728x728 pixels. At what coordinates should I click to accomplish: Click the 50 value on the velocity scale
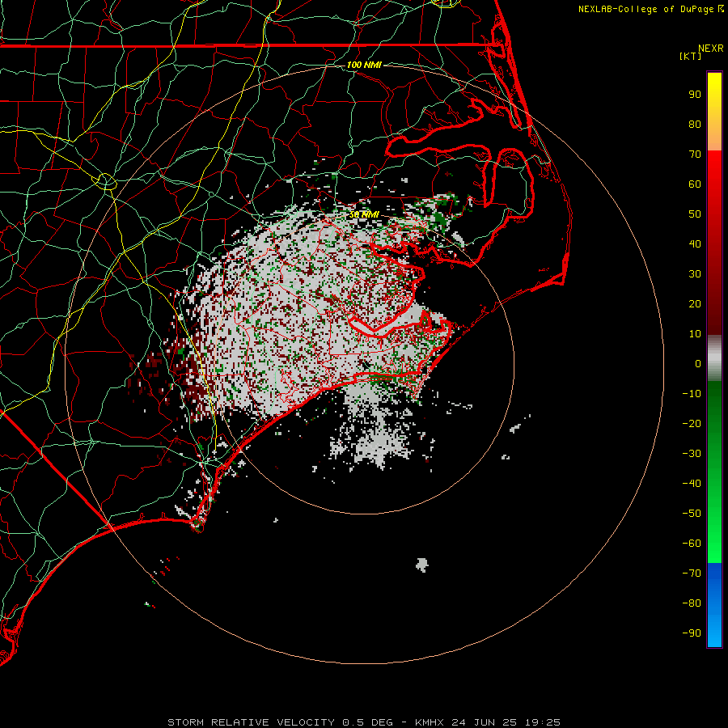point(695,214)
